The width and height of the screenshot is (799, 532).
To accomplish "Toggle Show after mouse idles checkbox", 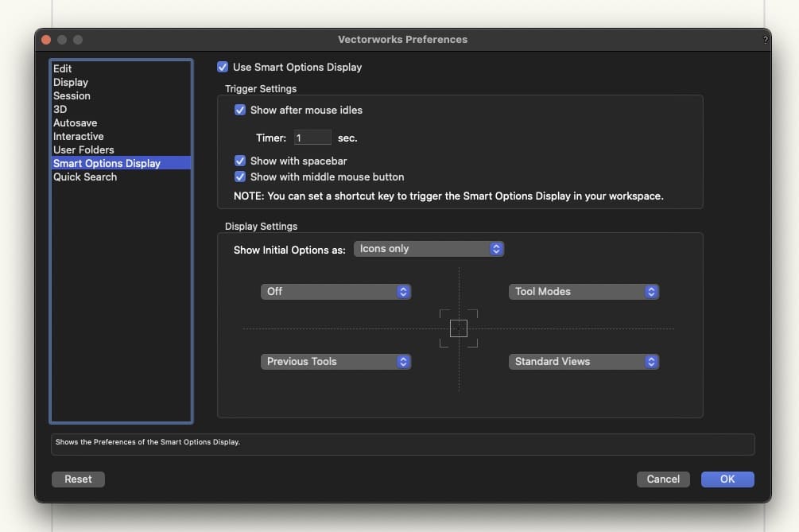I will coord(239,110).
